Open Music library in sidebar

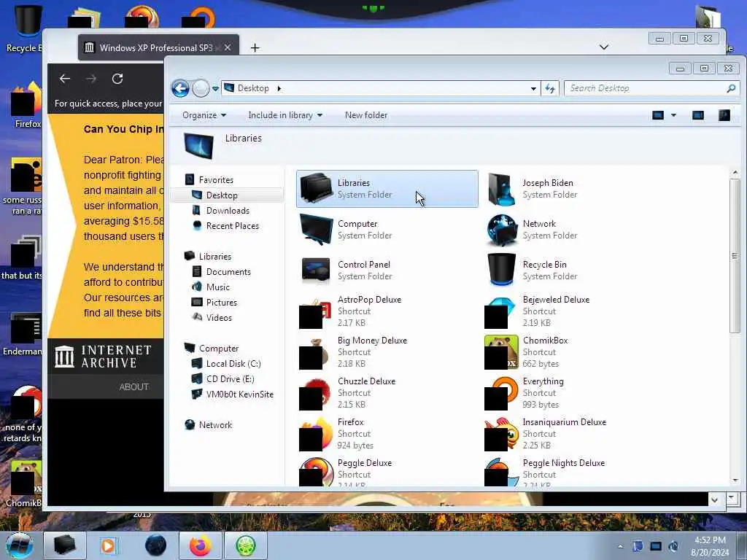click(x=217, y=287)
